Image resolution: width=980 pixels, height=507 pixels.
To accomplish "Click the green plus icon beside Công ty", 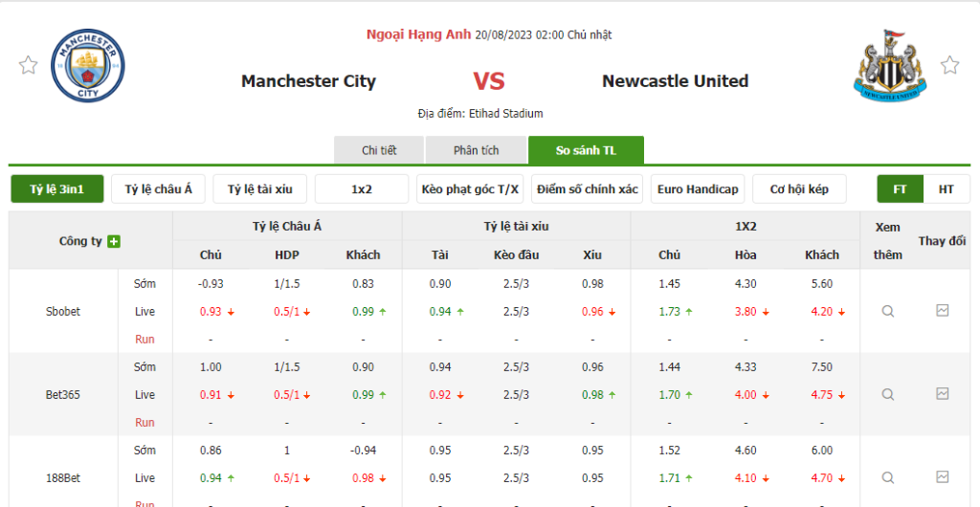I will click(114, 242).
